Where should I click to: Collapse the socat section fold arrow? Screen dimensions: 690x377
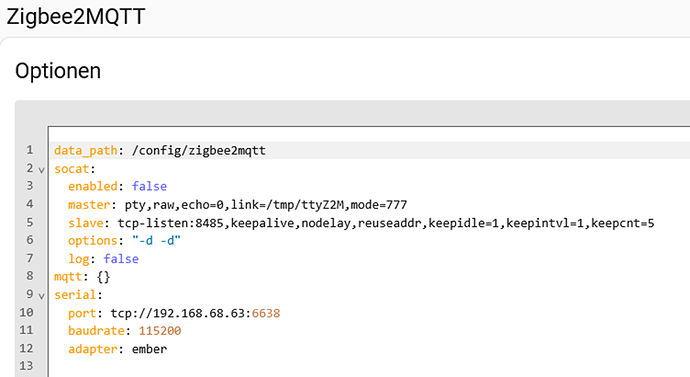pyautogui.click(x=41, y=170)
